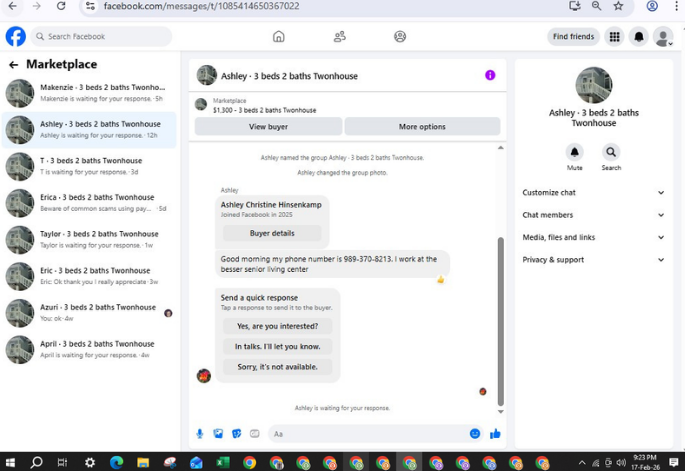Click the browser address bar URL

point(201,6)
